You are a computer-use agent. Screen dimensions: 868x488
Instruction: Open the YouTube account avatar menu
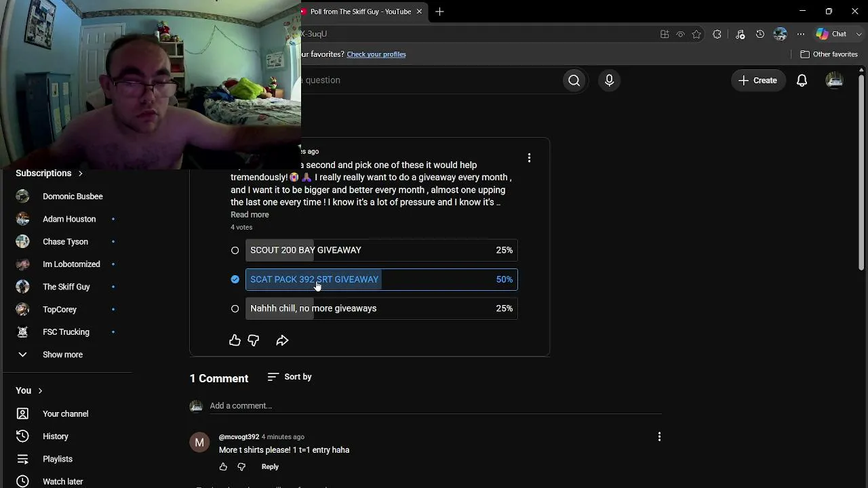coord(834,81)
